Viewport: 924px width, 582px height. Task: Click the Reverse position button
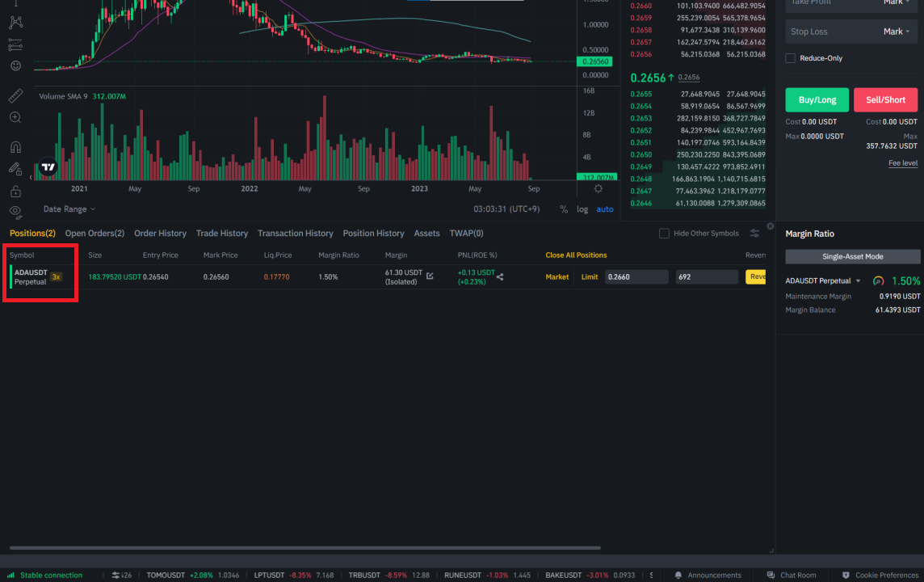[756, 276]
